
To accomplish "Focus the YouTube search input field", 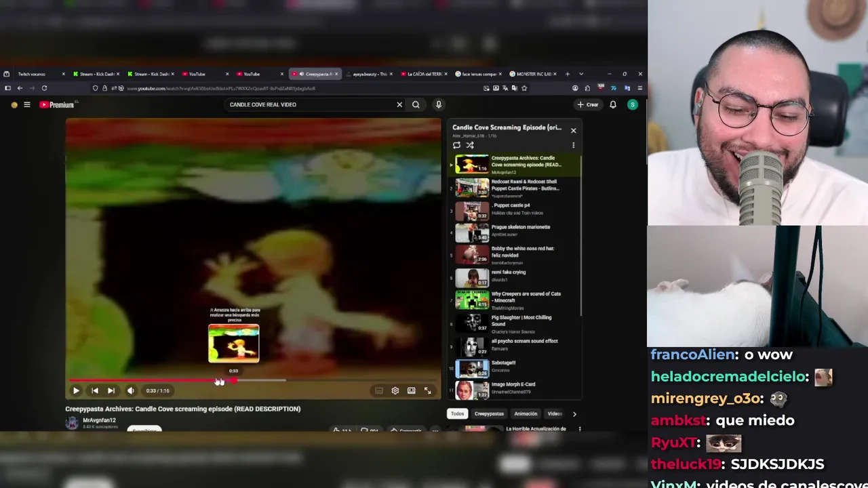I will coord(311,104).
